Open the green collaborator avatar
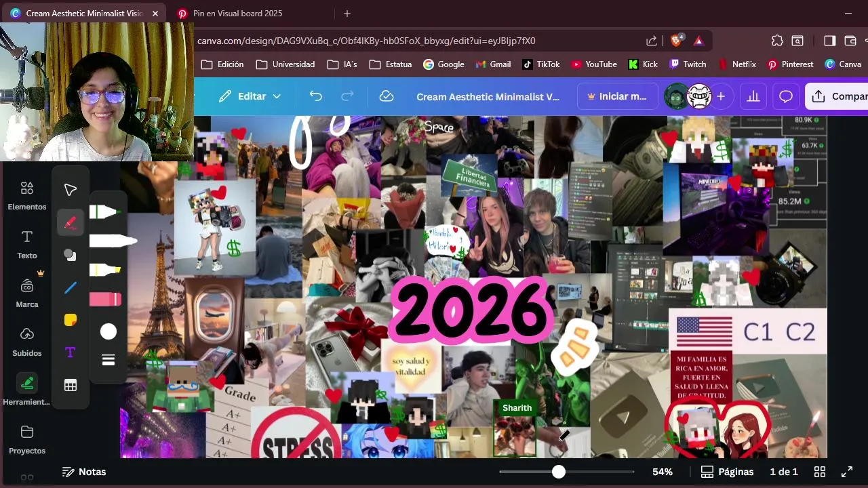868x488 pixels. (x=676, y=96)
